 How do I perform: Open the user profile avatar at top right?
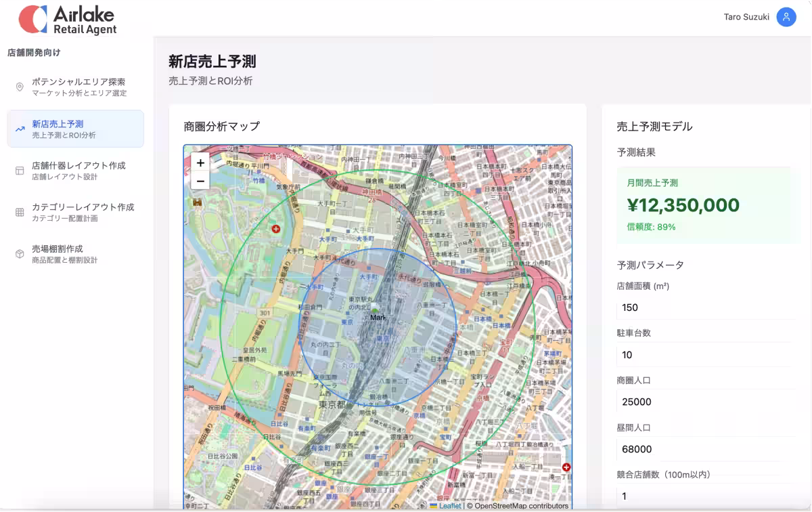pyautogui.click(x=786, y=17)
